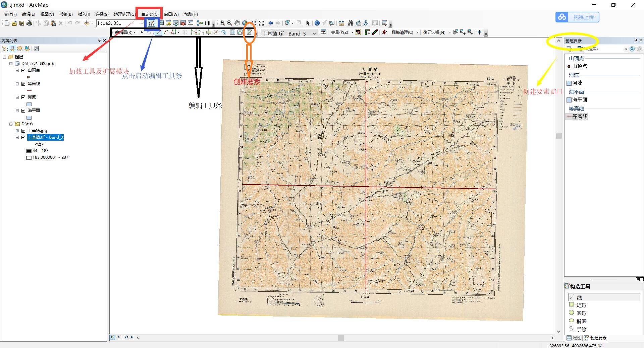Image resolution: width=644 pixels, height=348 pixels.
Task: Switch to the bottom 创建要素 tab
Action: 595,338
